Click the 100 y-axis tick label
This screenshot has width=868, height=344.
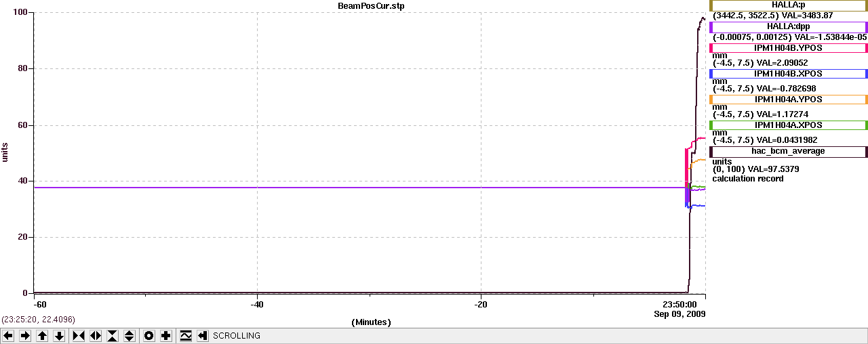(20, 13)
